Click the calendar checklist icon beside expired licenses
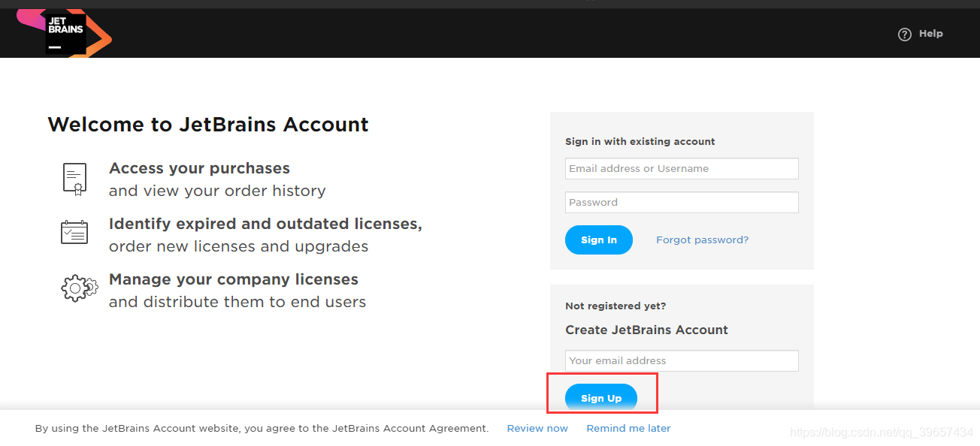The image size is (980, 446). [74, 232]
